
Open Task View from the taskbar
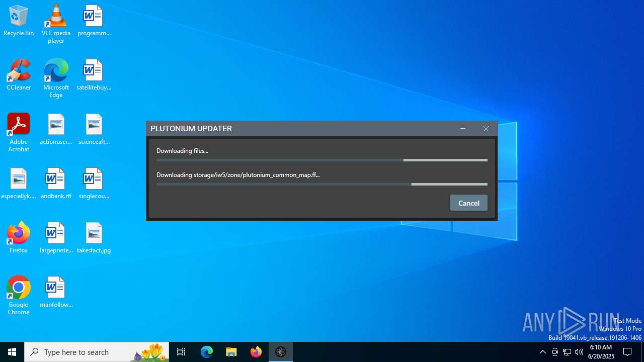click(181, 352)
